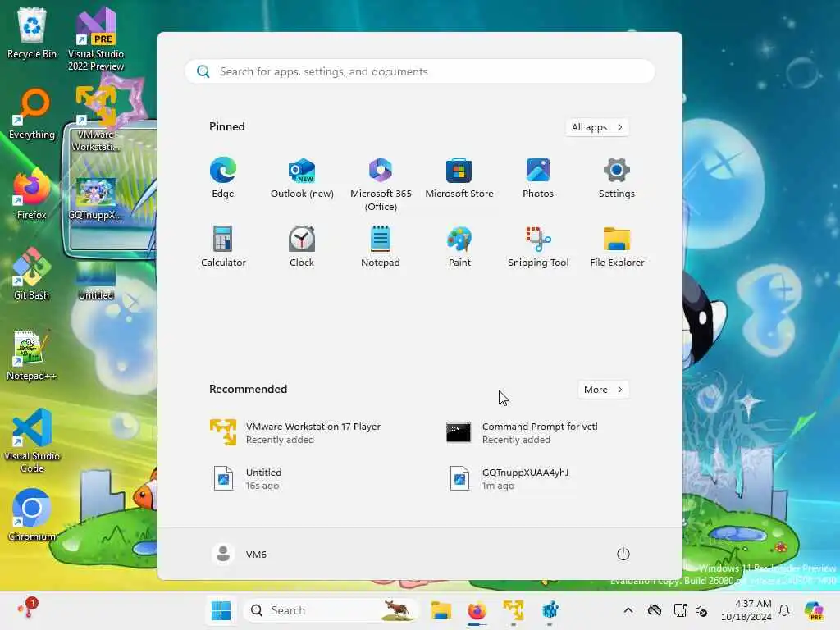This screenshot has width=840, height=630.
Task: Open the VM6 user account menu
Action: click(x=239, y=554)
